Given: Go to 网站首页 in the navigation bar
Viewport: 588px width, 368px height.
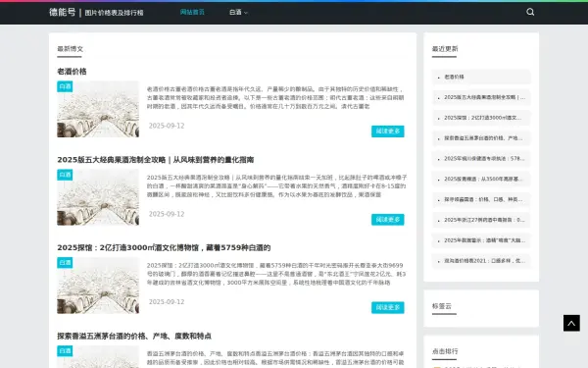Looking at the screenshot, I should pos(192,12).
